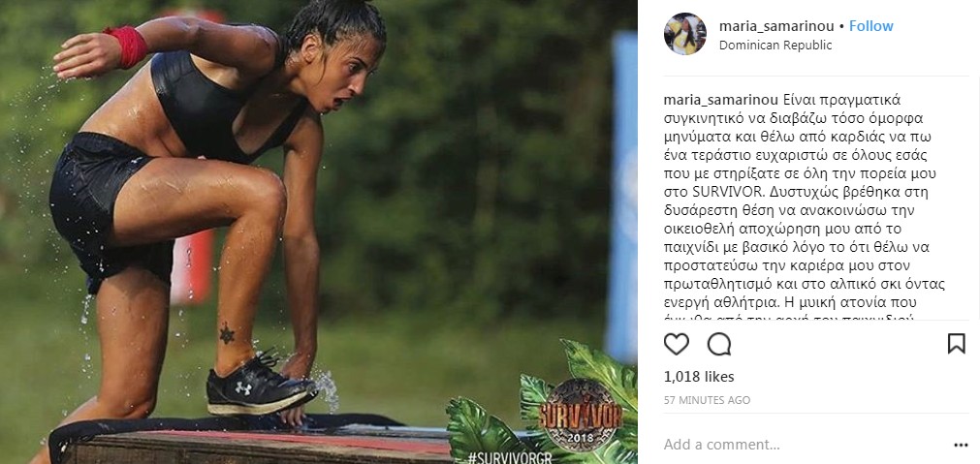Screen dimensions: 980x464
Task: Open the maria_samarinou username in caption
Action: click(x=720, y=101)
